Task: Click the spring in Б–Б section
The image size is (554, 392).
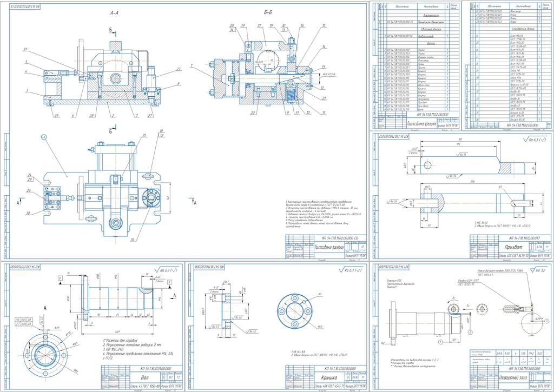Action: (291, 95)
